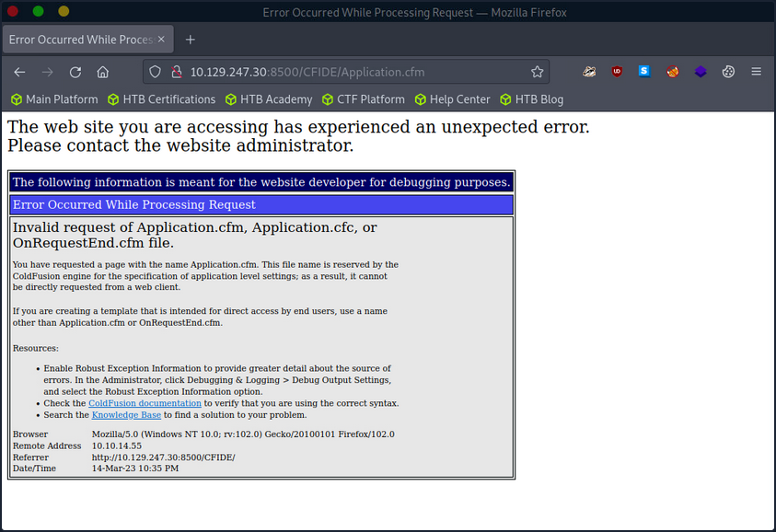The width and height of the screenshot is (776, 532).
Task: Open the HTB Blog bookmark
Action: pos(531,99)
